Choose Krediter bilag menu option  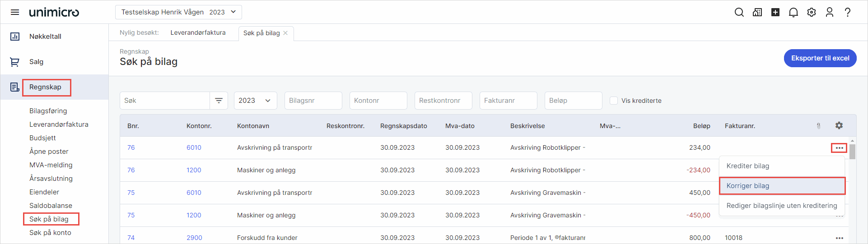[x=782, y=166]
